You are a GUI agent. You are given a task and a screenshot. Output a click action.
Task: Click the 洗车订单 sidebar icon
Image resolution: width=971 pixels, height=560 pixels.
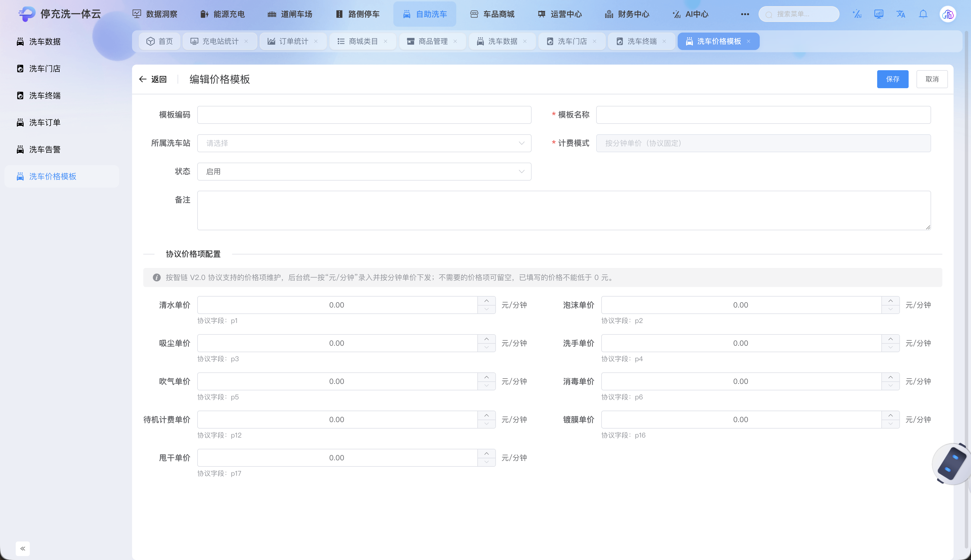tap(20, 122)
